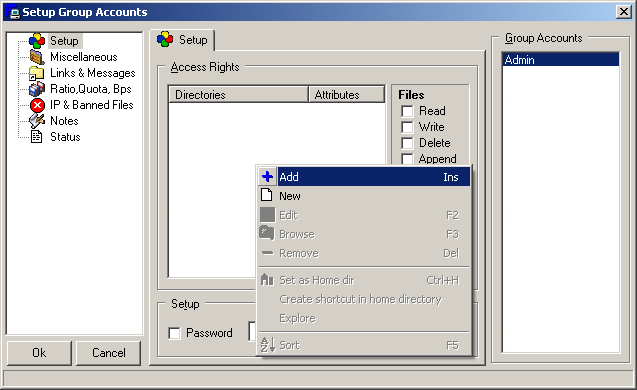The width and height of the screenshot is (637, 390).
Task: Switch to the Setup tab
Action: point(182,40)
